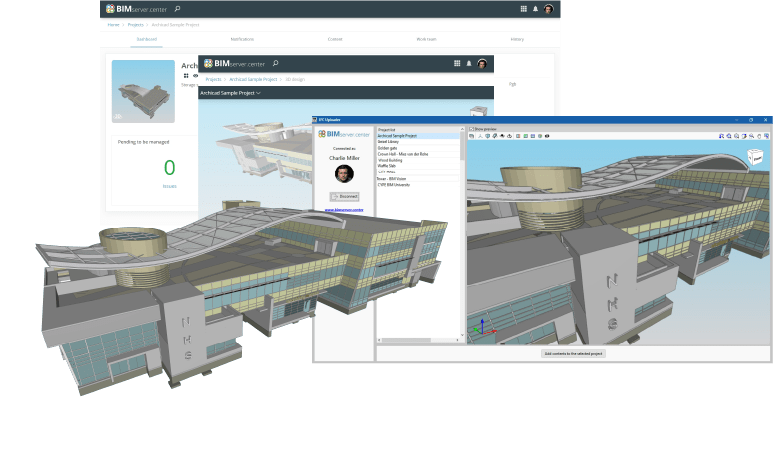
Task: Open the notifications bell in the 3D design window header
Action: coord(469,63)
